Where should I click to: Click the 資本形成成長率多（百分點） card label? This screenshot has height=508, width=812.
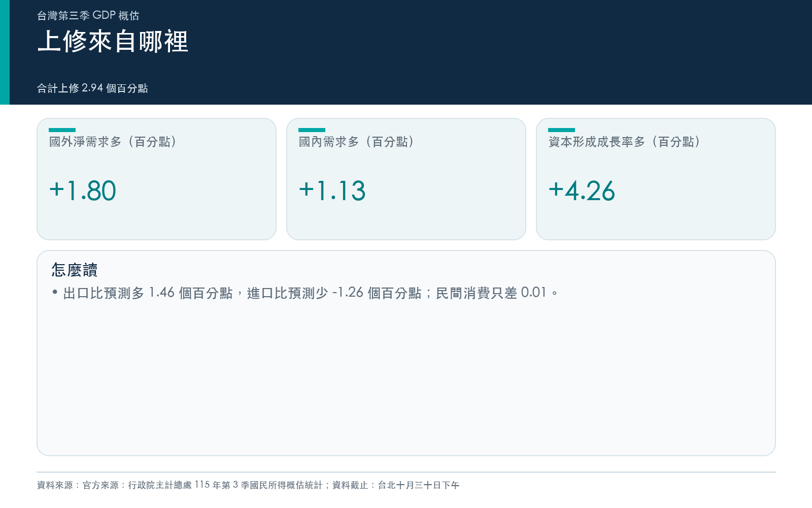tap(625, 142)
